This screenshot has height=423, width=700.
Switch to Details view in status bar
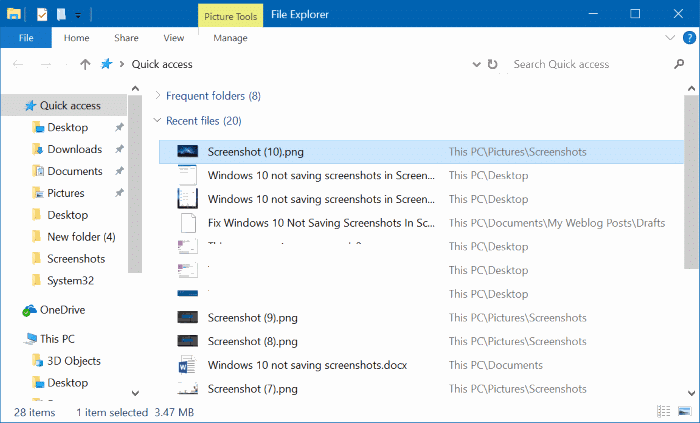663,411
